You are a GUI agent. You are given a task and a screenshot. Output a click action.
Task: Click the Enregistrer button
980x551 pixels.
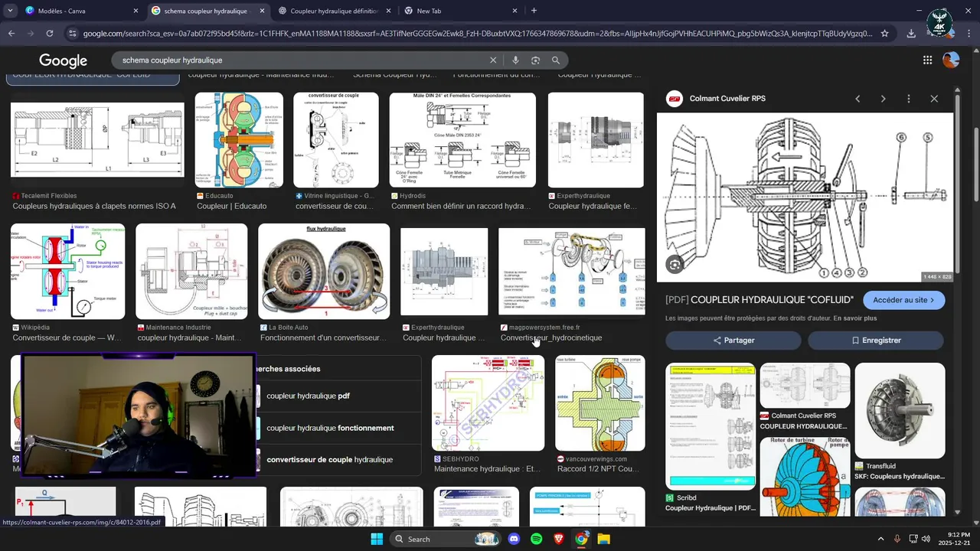tap(876, 341)
